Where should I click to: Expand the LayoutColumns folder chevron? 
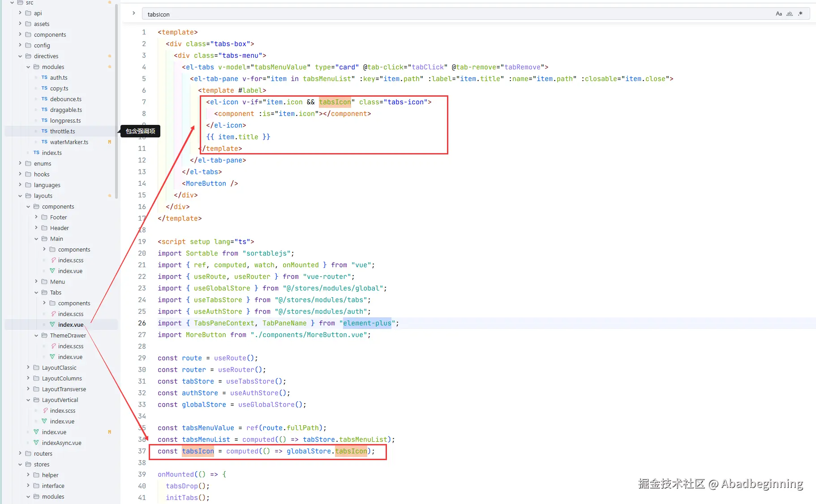(28, 378)
